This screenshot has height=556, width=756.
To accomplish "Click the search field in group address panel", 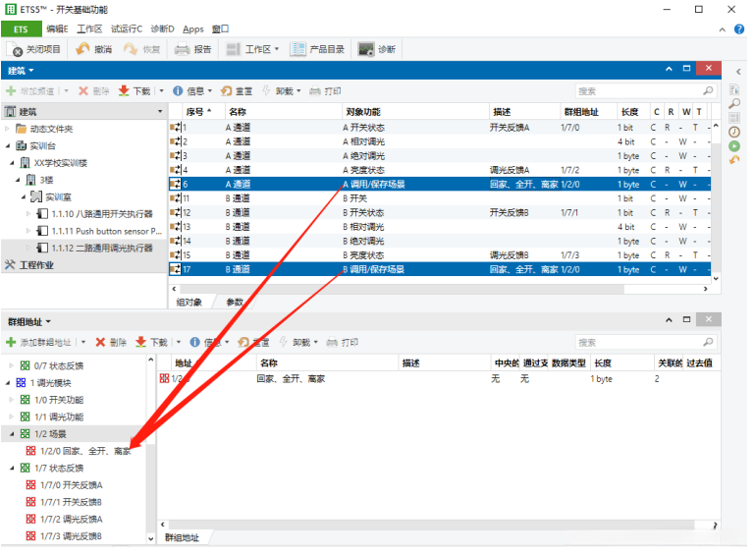I will point(645,343).
